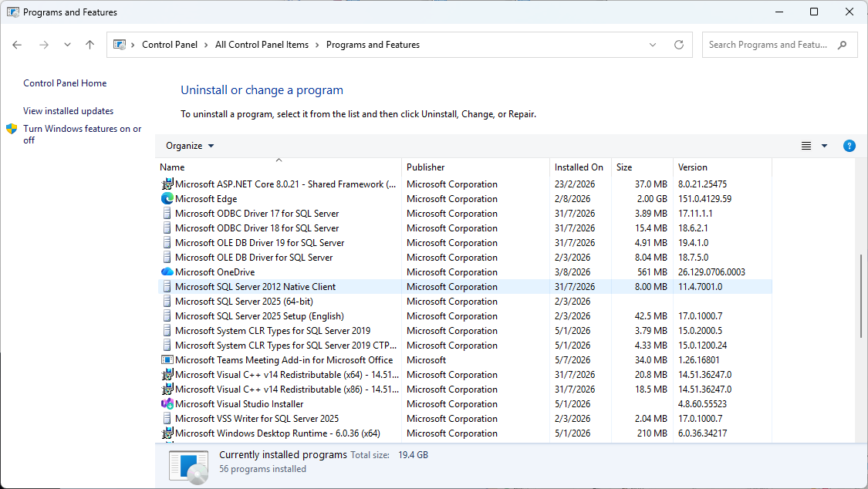Select Microsoft ODBC Driver 18 icon
The image size is (868, 489).
pyautogui.click(x=167, y=228)
